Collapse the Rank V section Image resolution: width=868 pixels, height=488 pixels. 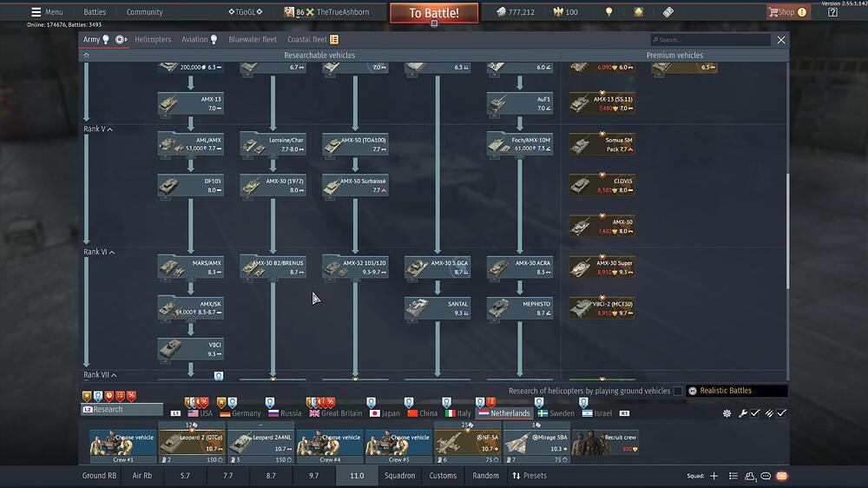98,129
